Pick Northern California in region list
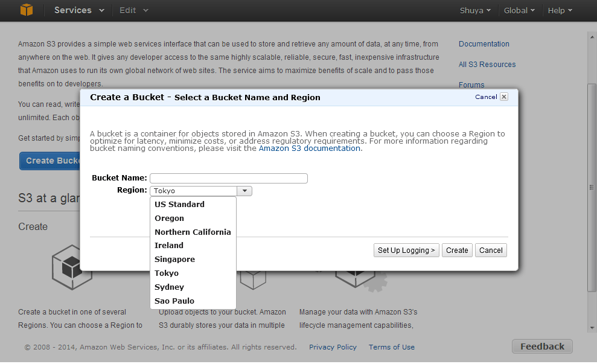 (193, 232)
